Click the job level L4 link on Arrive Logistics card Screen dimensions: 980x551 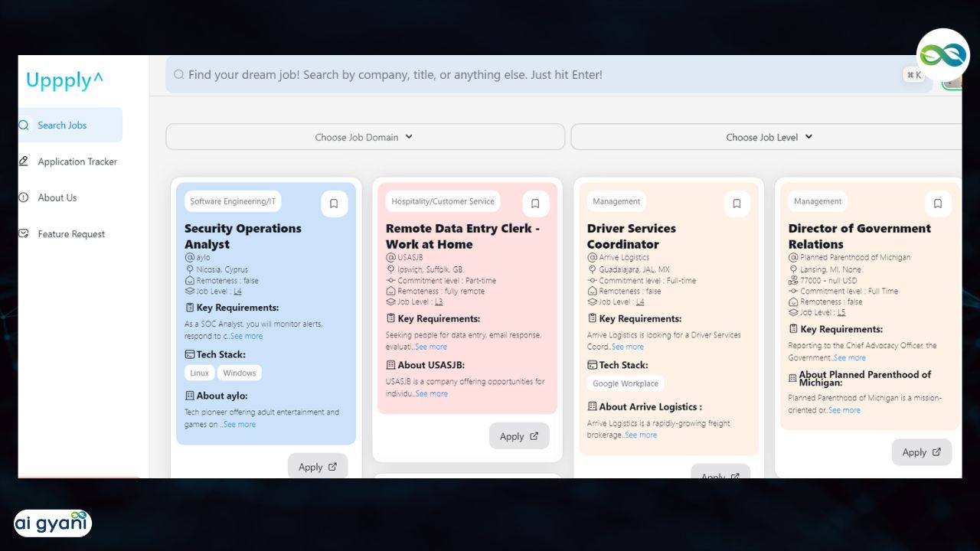(640, 302)
